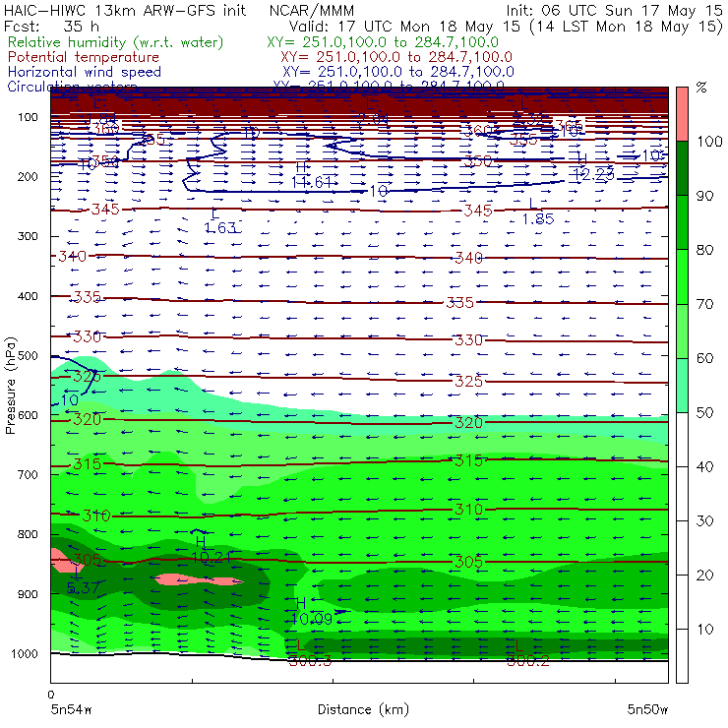Click the colorbar label 100
This screenshot has width=728, height=728.
tap(709, 141)
